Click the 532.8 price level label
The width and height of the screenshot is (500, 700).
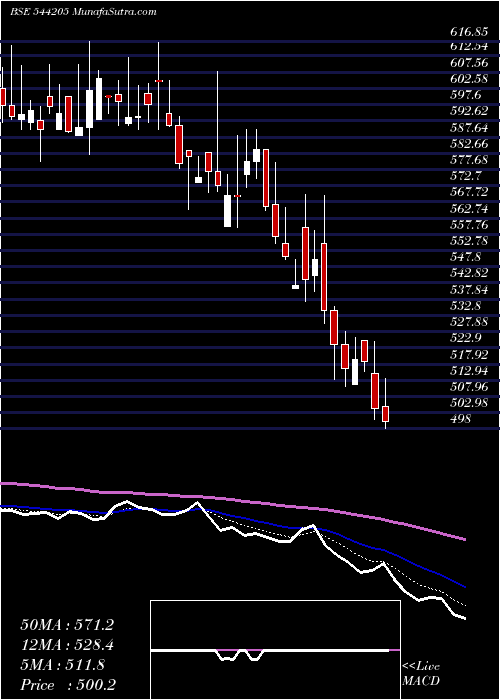coord(464,306)
